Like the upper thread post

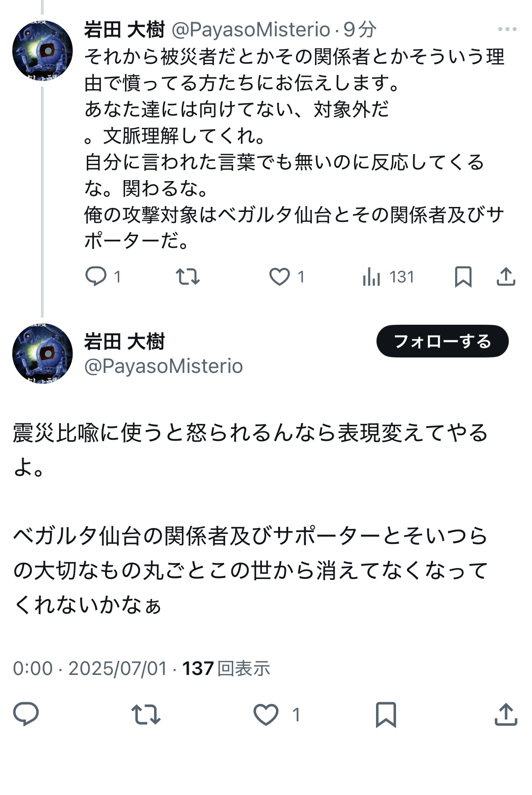[280, 277]
